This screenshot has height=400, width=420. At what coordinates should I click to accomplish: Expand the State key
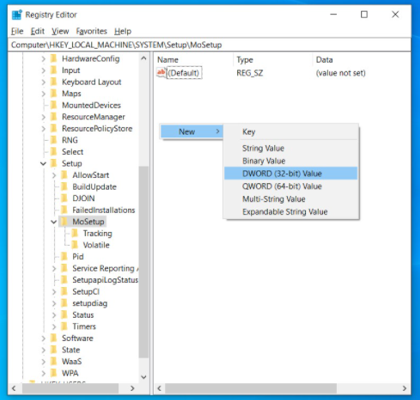[43, 350]
